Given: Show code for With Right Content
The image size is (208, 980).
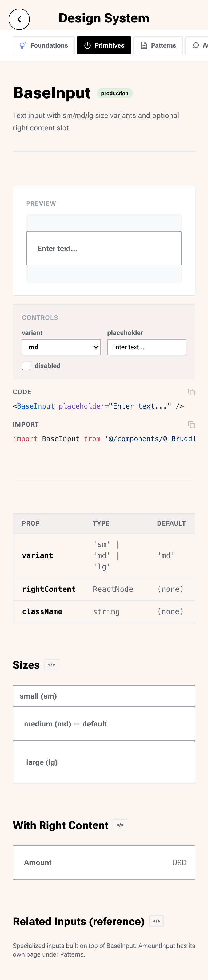Looking at the screenshot, I should [x=120, y=825].
